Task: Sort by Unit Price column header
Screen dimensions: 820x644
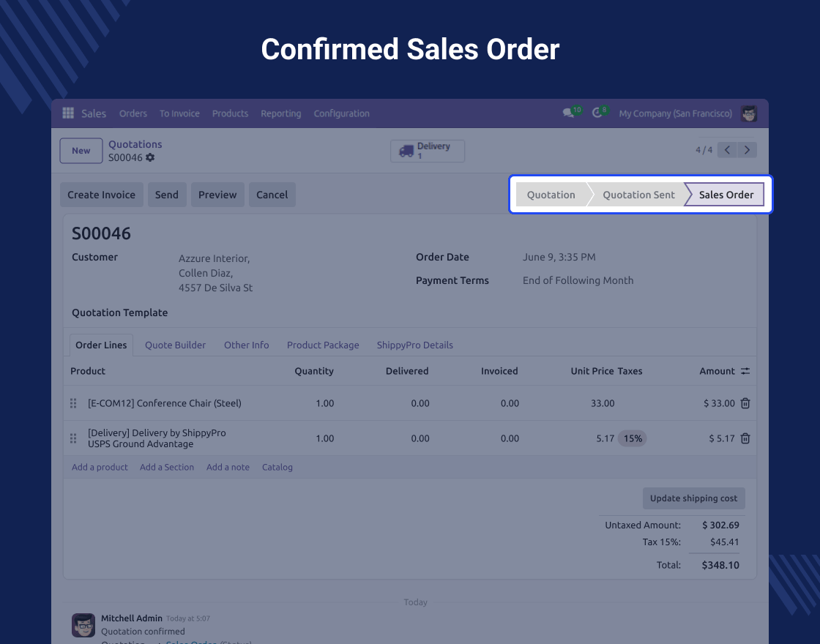Action: 592,371
